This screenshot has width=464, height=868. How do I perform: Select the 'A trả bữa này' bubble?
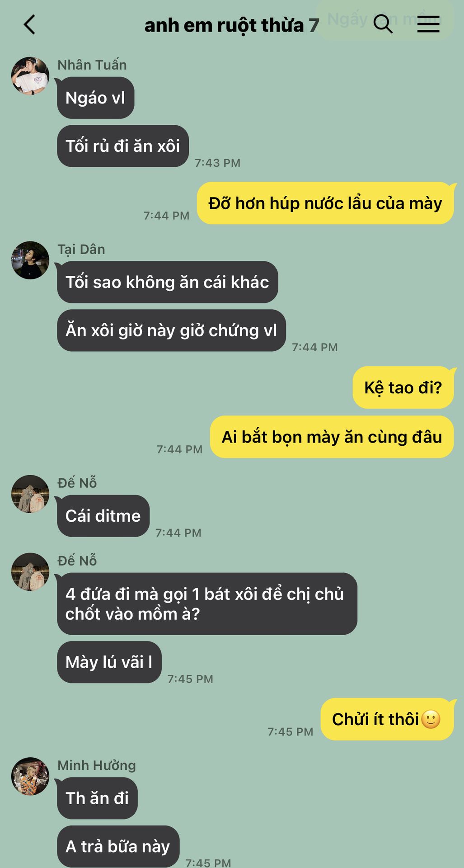click(118, 846)
